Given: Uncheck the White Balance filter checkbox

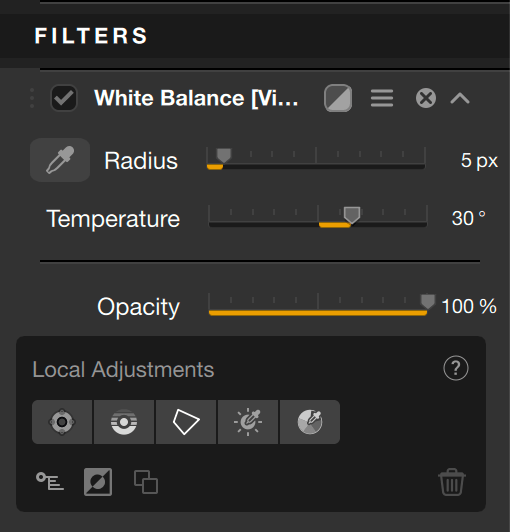Looking at the screenshot, I should pos(64,98).
